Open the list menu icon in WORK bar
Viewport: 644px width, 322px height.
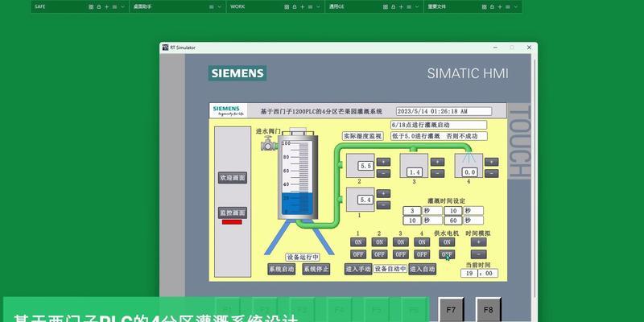point(310,7)
